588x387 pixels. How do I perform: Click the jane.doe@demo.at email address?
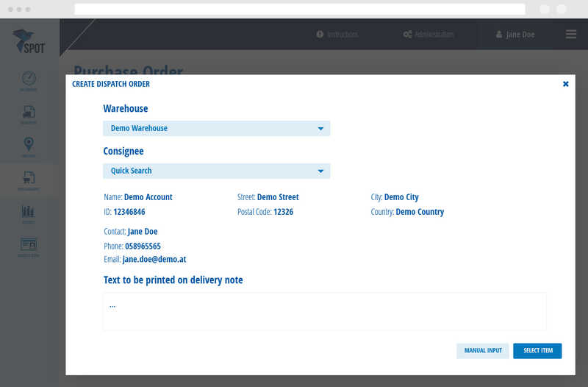coord(154,260)
